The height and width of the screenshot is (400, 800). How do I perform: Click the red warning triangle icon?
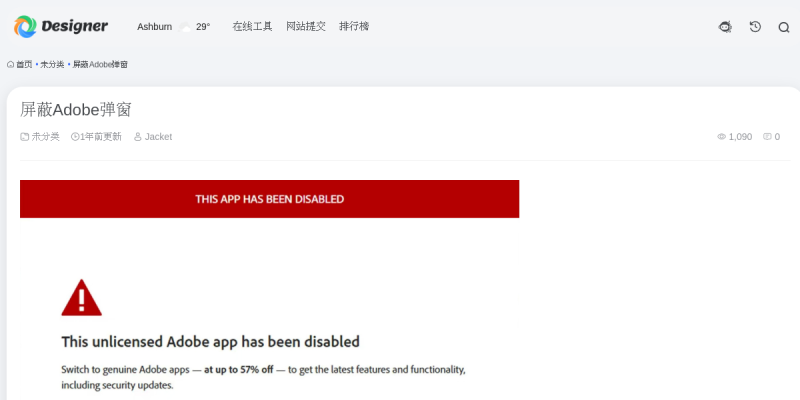coord(82,297)
